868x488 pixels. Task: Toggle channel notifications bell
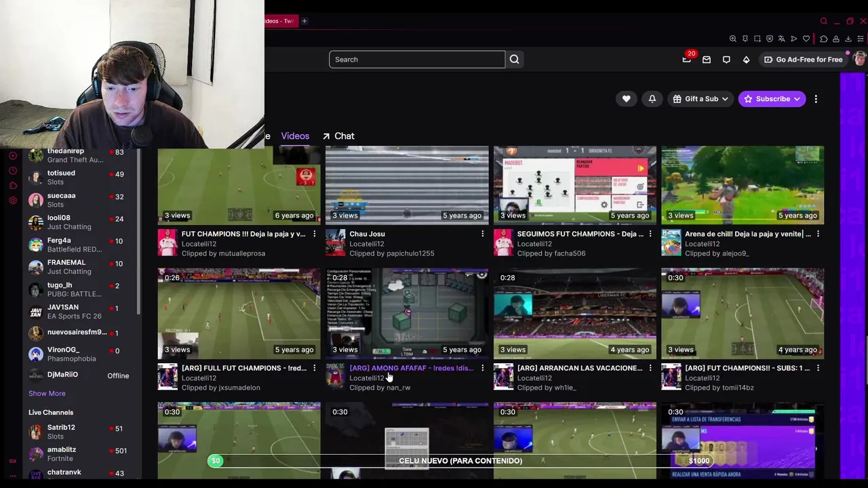652,99
